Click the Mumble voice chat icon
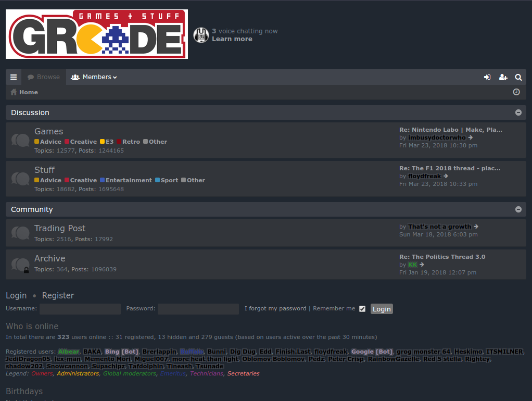The image size is (532, 401). [201, 35]
